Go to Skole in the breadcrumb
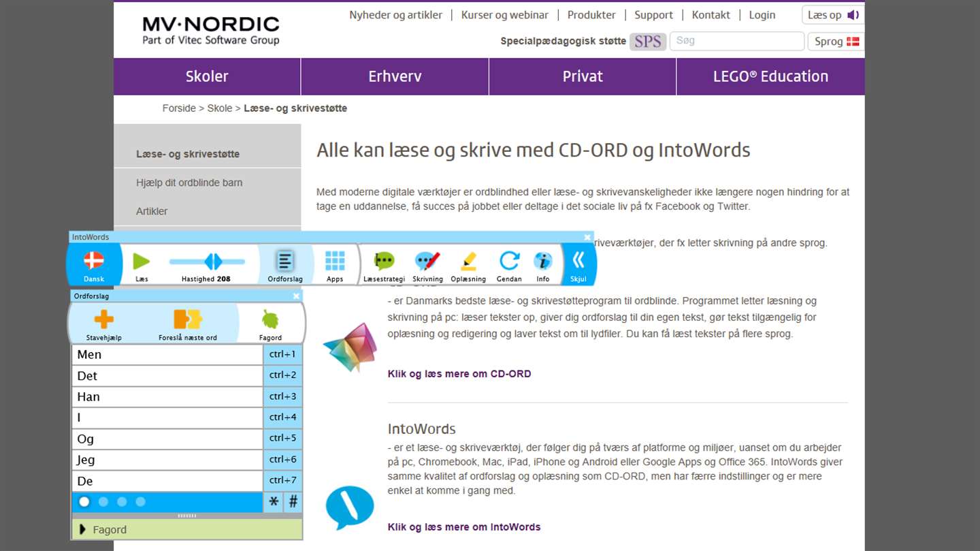The height and width of the screenshot is (551, 980). coord(220,108)
